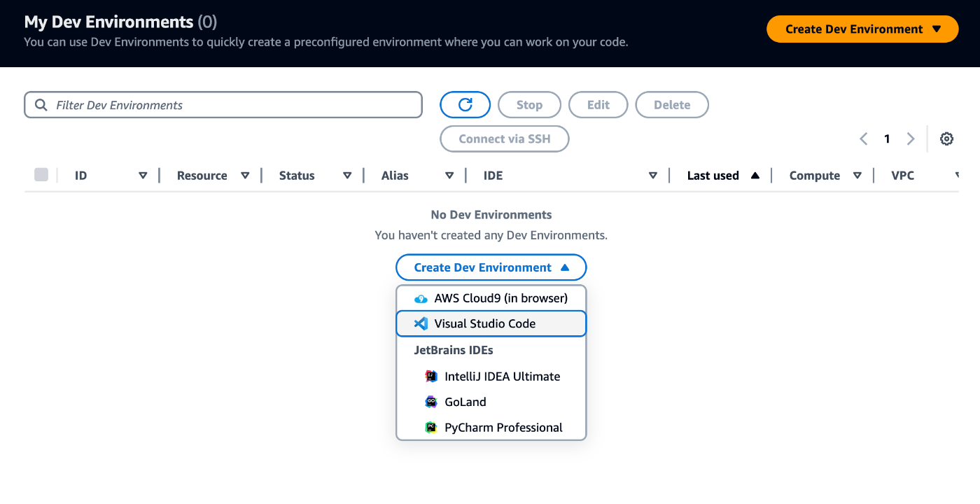
Task: Click the Status column header label
Action: (x=297, y=176)
